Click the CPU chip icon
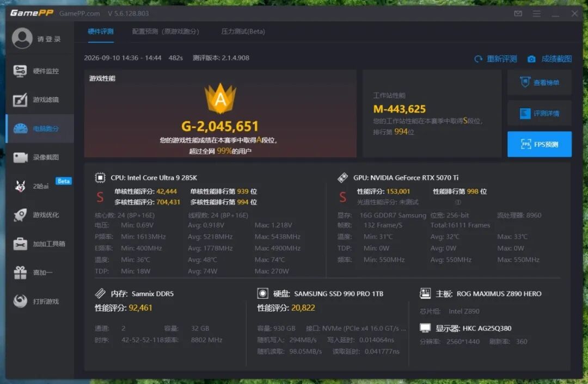This screenshot has width=588, height=384. coord(100,177)
